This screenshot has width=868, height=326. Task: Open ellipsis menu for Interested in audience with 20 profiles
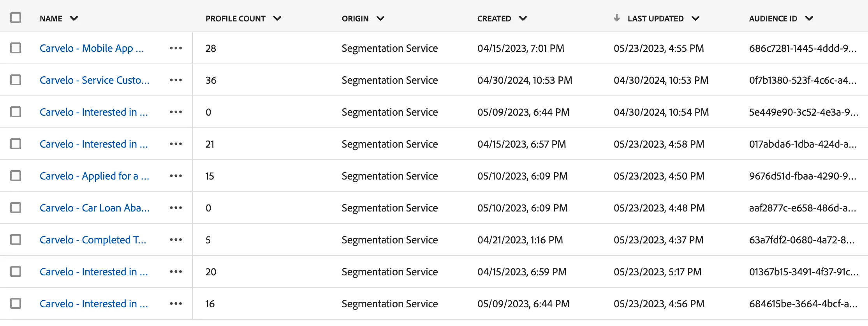point(176,272)
